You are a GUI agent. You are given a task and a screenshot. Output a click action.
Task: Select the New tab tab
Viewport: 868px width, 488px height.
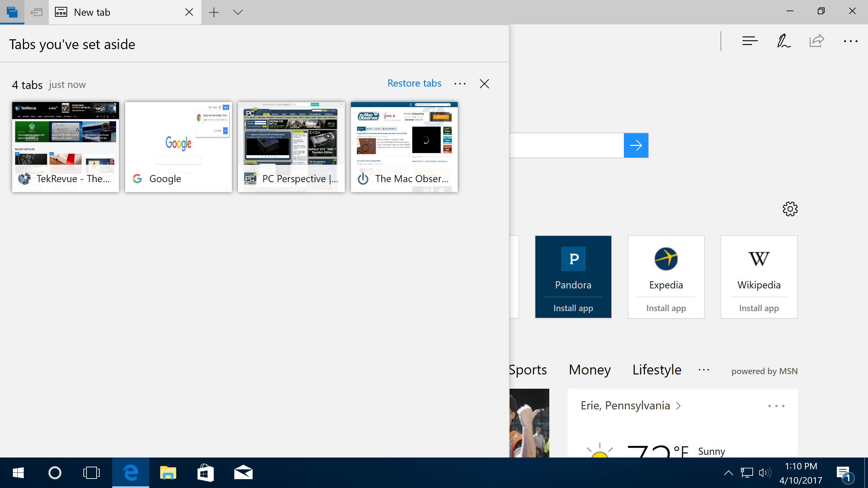point(125,12)
